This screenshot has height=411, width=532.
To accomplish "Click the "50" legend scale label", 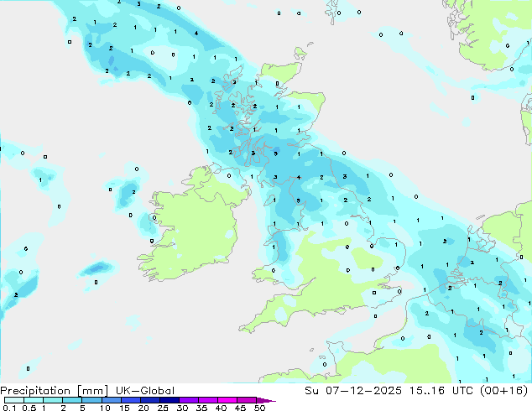I will (259, 408).
